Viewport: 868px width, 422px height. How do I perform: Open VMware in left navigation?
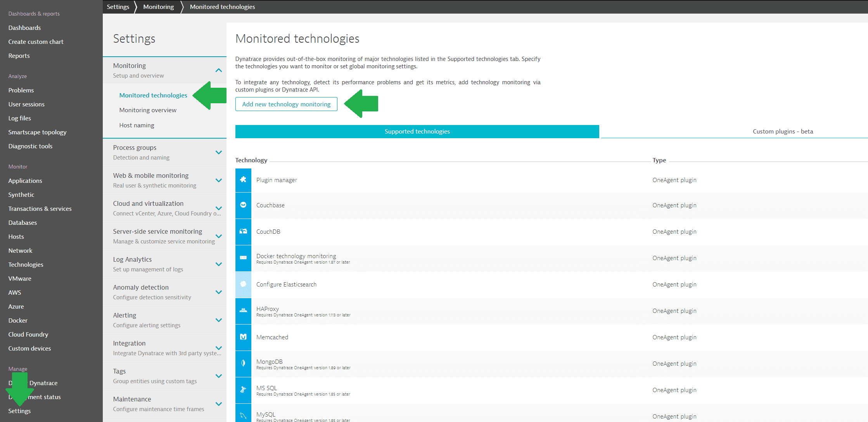(20, 278)
